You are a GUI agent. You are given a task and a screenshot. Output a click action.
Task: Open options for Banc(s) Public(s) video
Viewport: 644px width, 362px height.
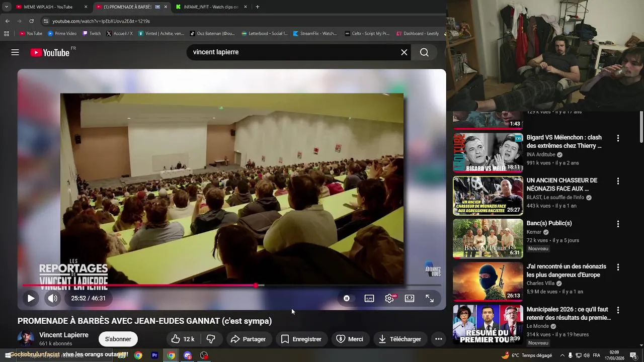[x=618, y=224]
